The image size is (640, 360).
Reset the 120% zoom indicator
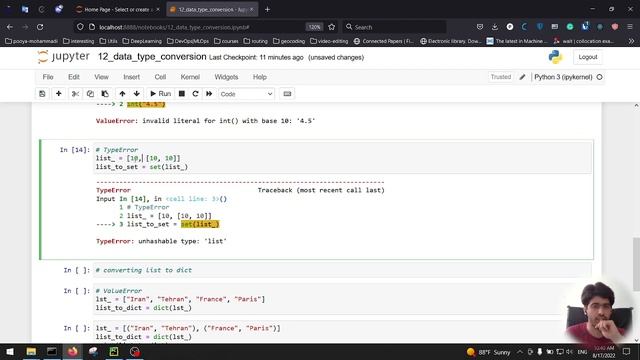click(x=314, y=27)
